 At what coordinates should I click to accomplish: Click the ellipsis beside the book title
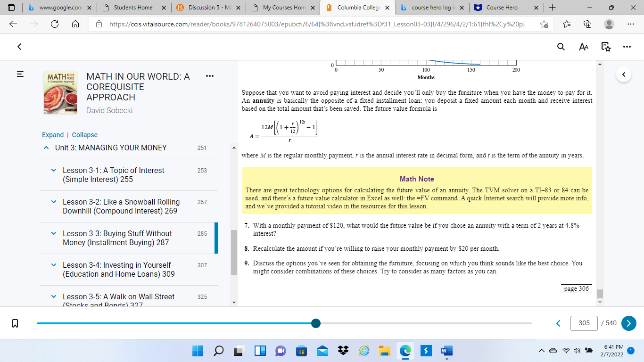click(209, 75)
